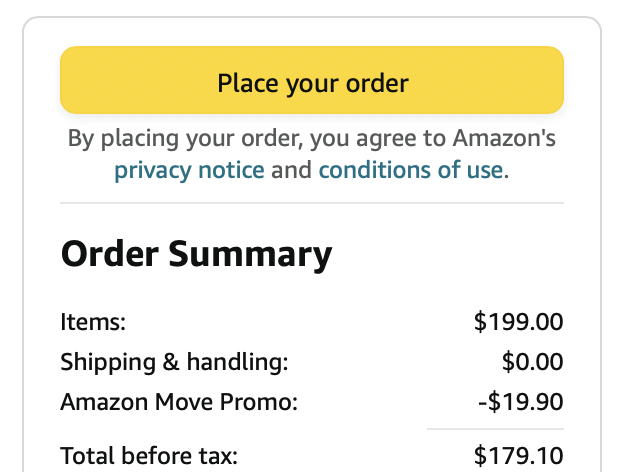Click the phrase "you agree to Amazon's"
This screenshot has width=624, height=472.
tap(428, 138)
